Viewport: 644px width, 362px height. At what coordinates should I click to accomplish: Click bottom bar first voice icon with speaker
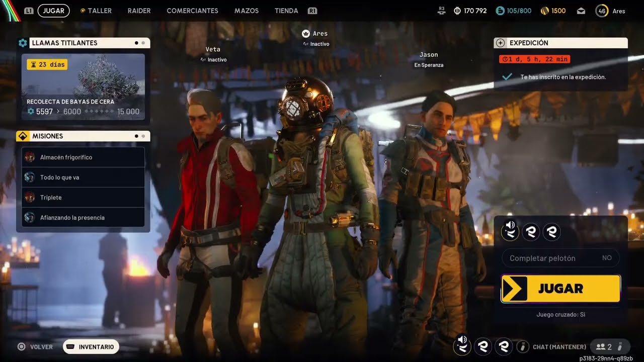coord(462,345)
